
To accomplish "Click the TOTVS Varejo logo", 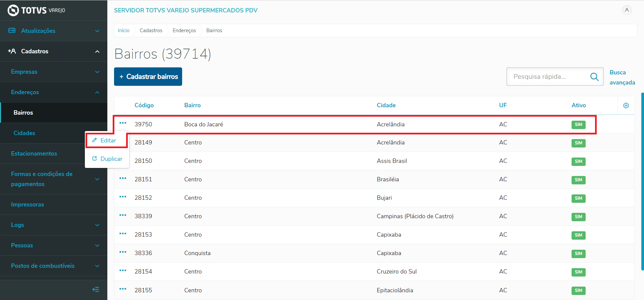I will coord(36,10).
